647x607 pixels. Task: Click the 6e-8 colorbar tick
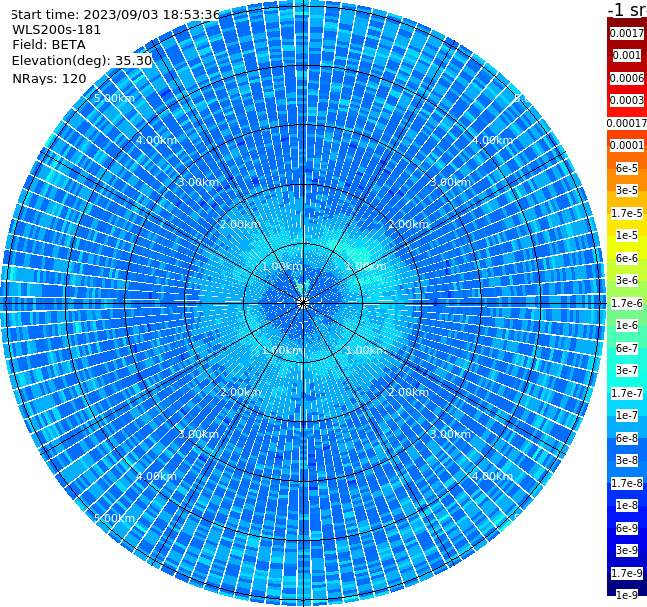(627, 438)
